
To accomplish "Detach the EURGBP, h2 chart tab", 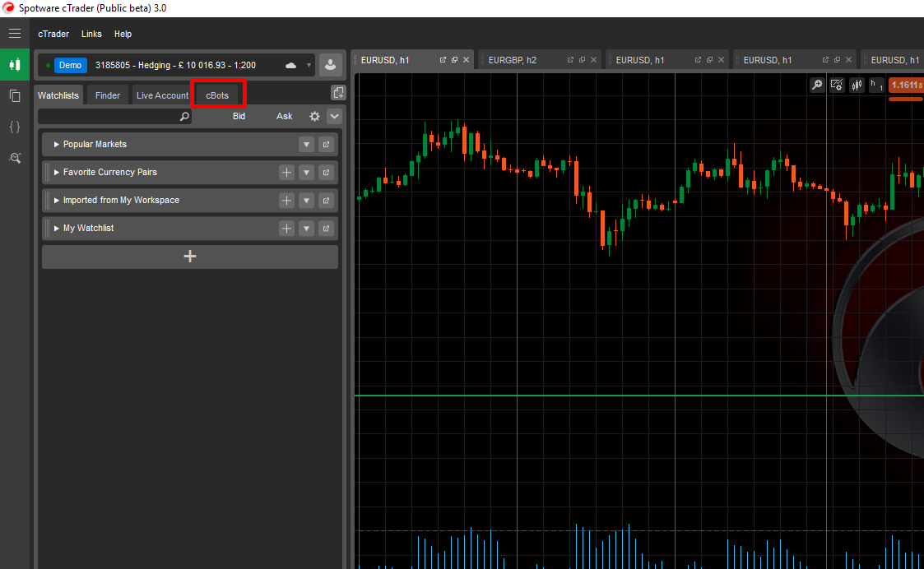I will click(570, 60).
